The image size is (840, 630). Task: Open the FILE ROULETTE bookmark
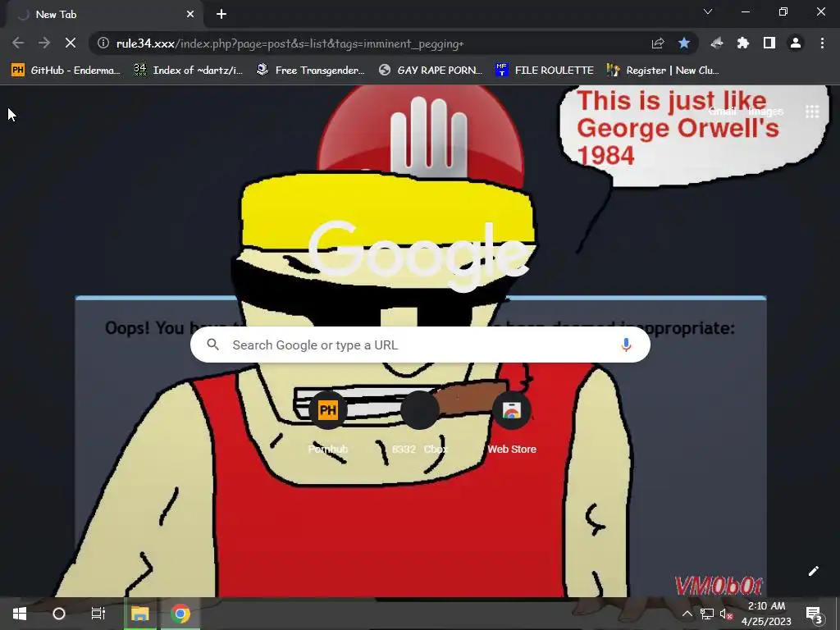545,71
